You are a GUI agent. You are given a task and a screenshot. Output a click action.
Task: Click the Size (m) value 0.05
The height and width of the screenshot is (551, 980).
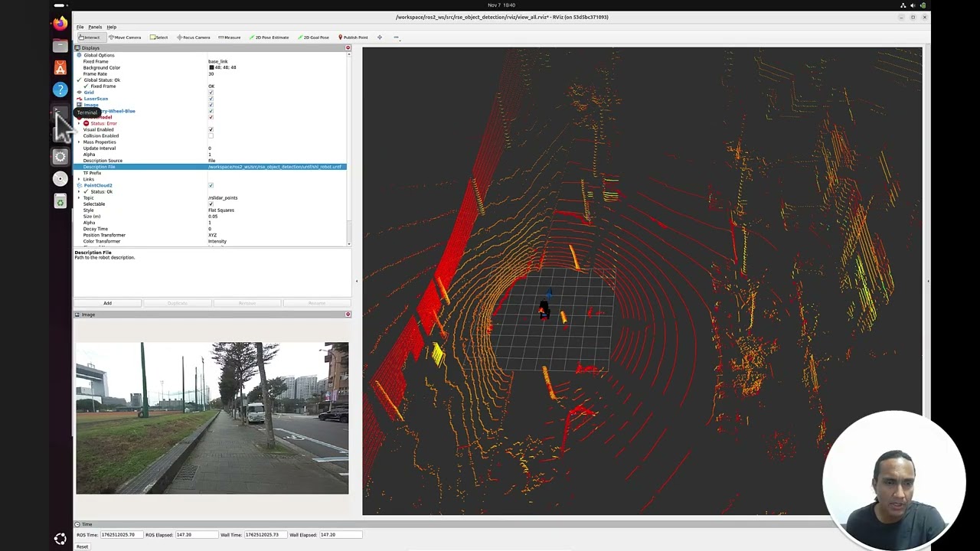pos(213,216)
